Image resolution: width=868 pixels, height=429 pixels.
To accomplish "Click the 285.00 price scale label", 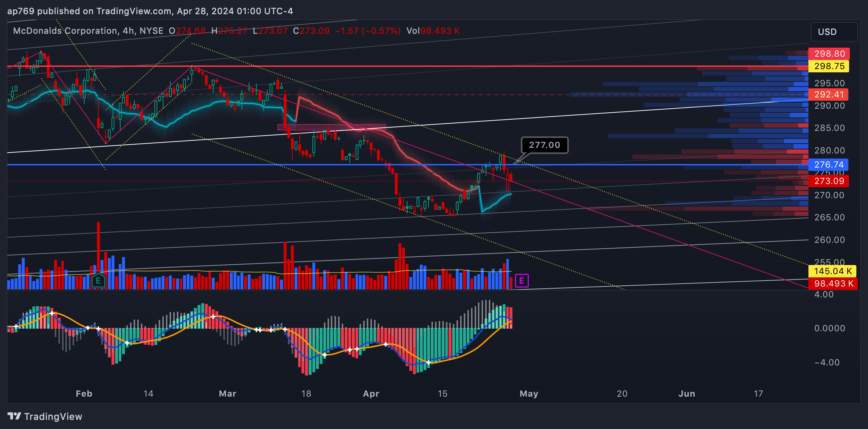I will tap(830, 128).
